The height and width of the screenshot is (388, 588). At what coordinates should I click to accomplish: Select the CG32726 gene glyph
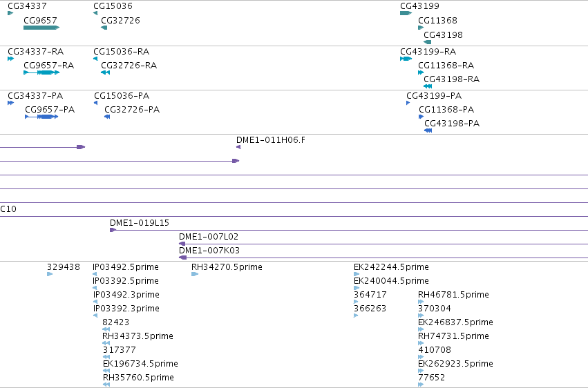[x=104, y=28]
